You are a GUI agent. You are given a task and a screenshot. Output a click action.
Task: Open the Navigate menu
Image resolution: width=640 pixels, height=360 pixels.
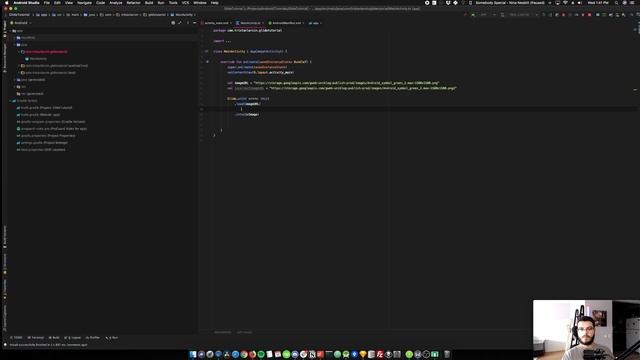(x=84, y=2)
